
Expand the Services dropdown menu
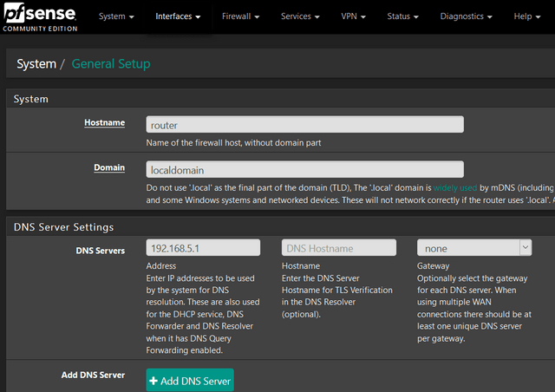click(300, 16)
